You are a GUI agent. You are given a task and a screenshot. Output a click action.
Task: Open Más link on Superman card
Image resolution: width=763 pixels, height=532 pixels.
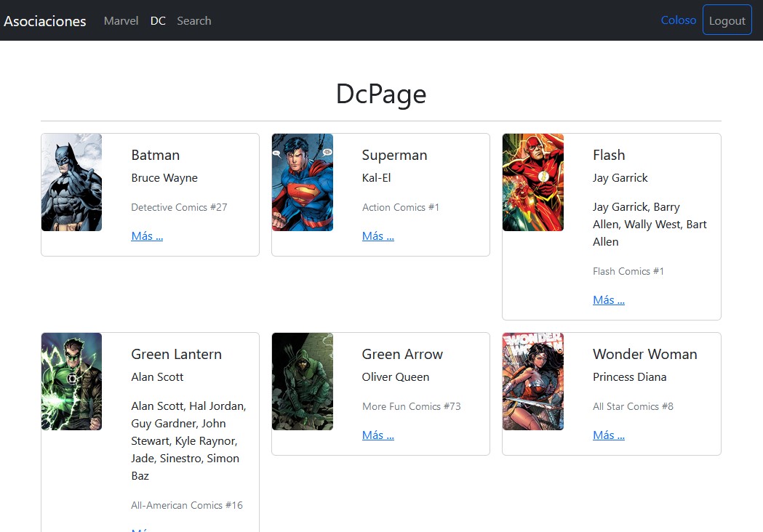(x=378, y=236)
